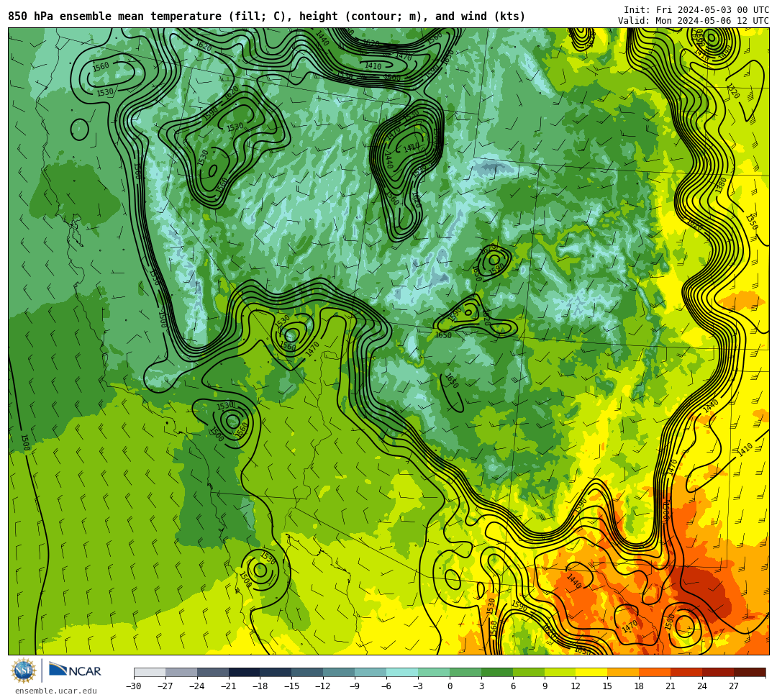Screen dimensions: 777x700
Task: Open the ensemble.ucar.edu link text
Action: 56,691
